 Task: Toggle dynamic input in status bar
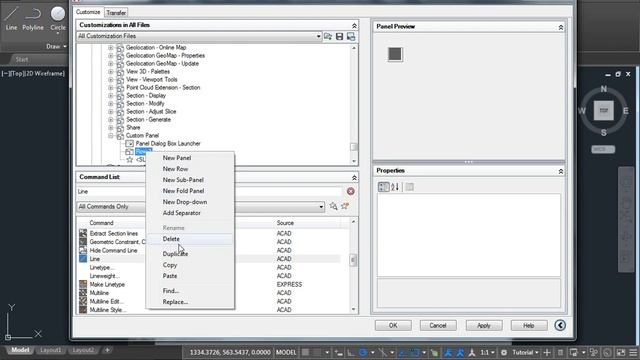coord(339,352)
